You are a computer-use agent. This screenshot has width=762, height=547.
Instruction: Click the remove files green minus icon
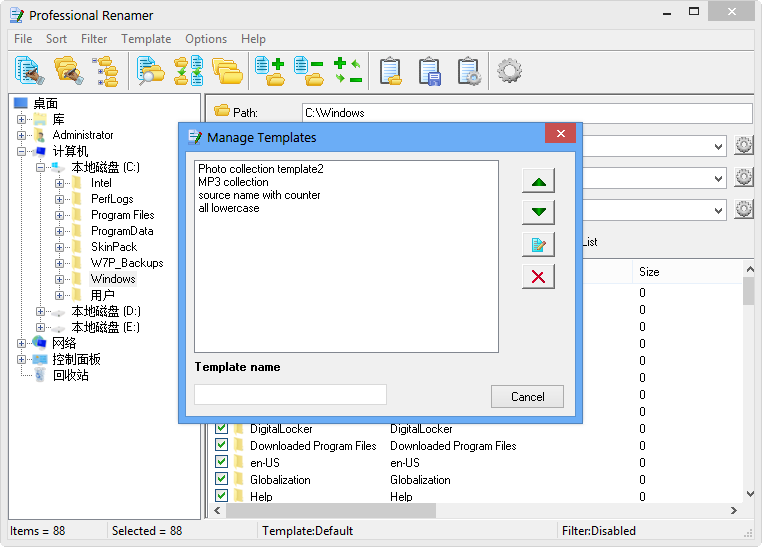(308, 71)
